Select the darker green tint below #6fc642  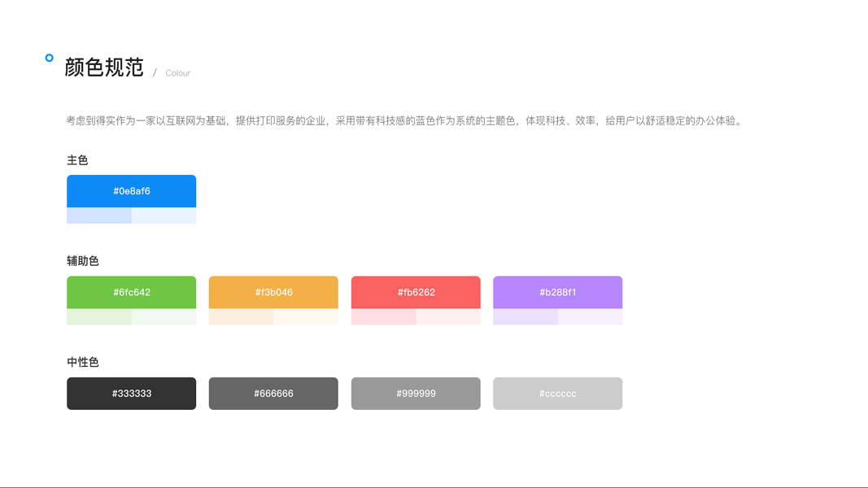[99, 316]
